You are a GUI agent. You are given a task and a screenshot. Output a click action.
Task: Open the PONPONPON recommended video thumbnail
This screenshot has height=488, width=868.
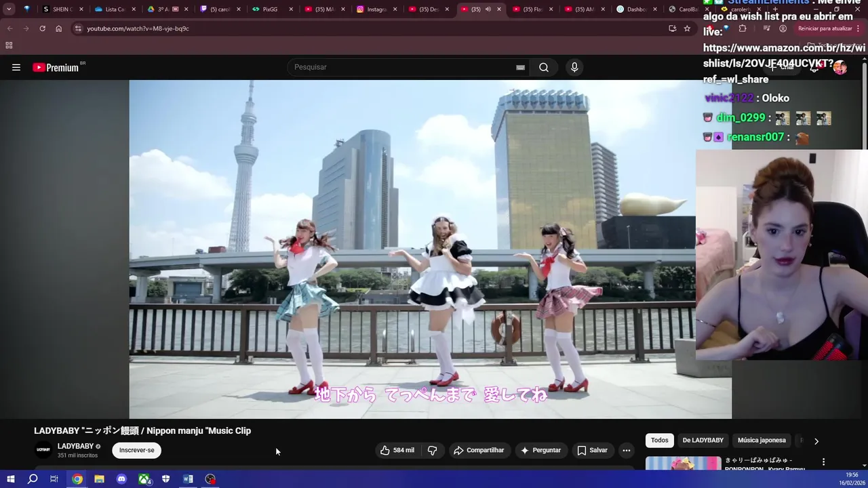click(683, 463)
